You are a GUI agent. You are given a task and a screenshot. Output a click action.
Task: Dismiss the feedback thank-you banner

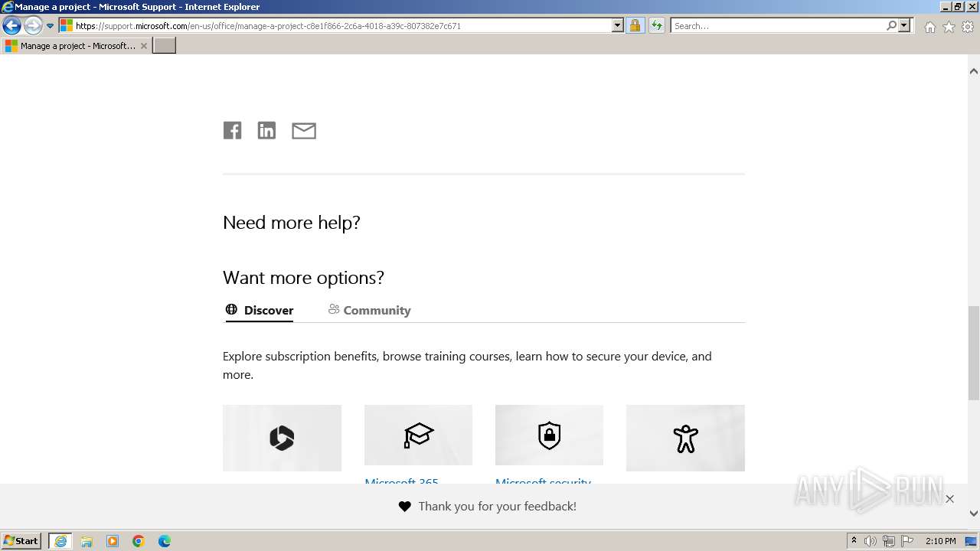949,499
